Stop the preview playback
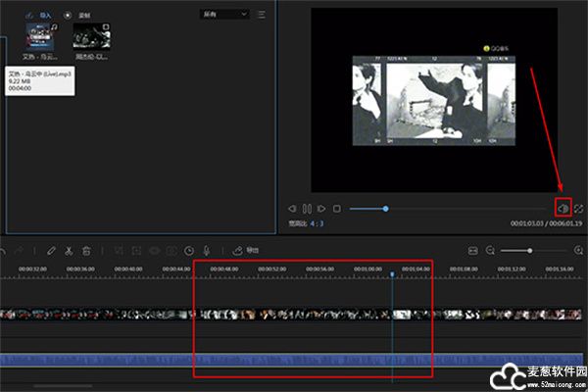Viewport: 588px width, 392px height. tap(336, 209)
